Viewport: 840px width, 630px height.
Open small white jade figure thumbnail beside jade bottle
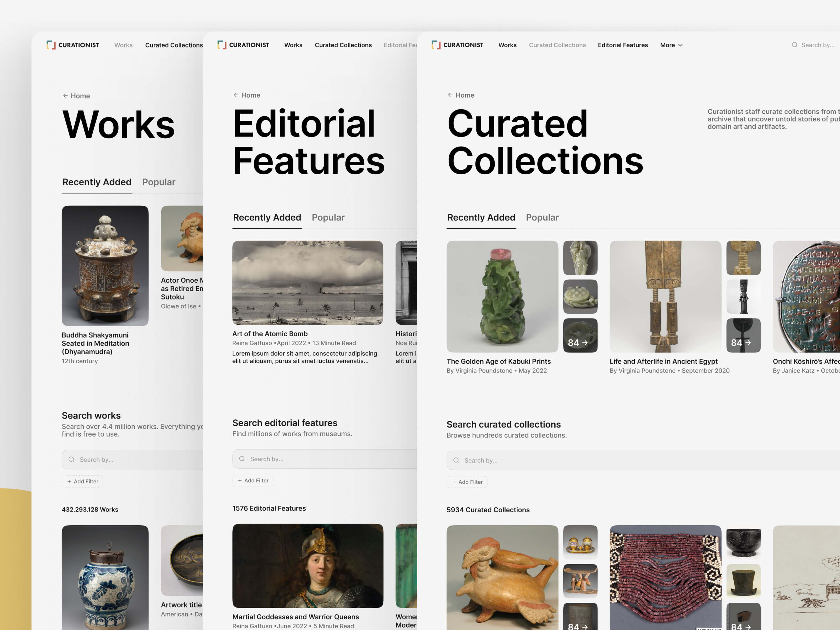[x=580, y=258]
